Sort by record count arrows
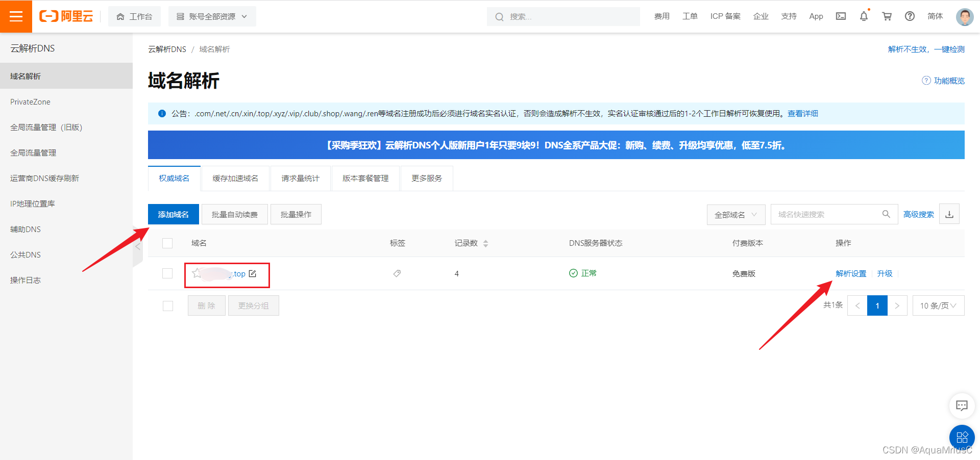 pos(485,244)
